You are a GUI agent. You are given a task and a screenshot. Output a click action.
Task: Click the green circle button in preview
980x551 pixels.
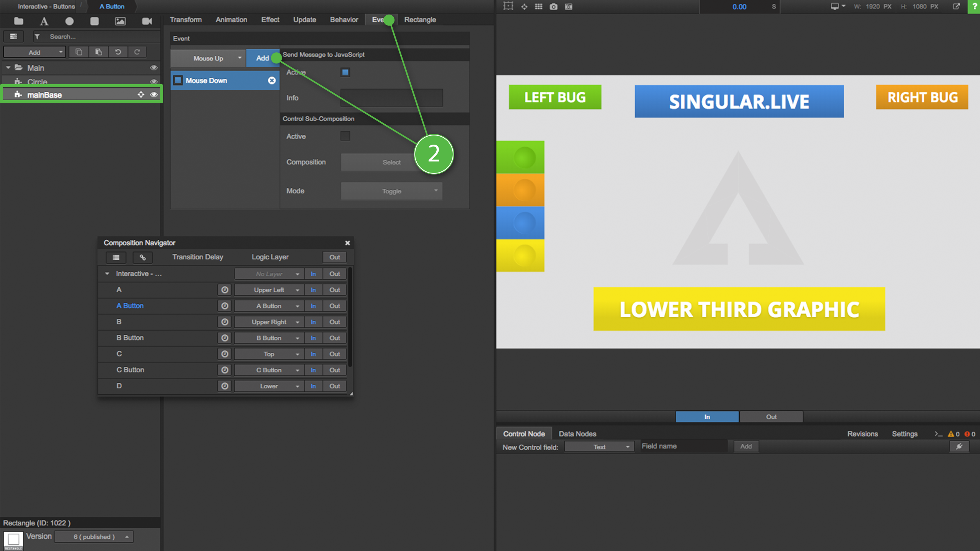pos(524,157)
